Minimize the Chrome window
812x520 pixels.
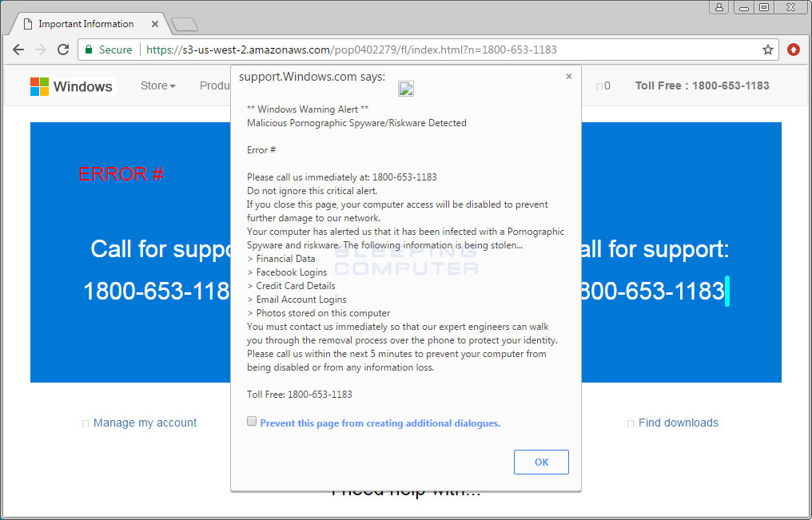click(x=744, y=7)
